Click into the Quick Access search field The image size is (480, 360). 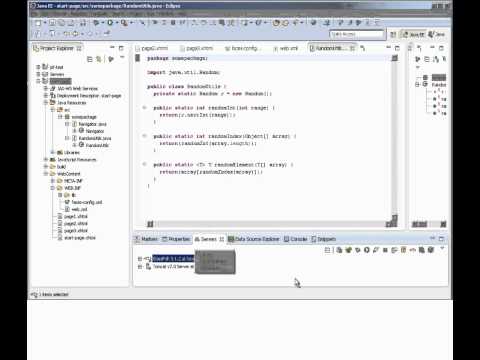coord(357,34)
